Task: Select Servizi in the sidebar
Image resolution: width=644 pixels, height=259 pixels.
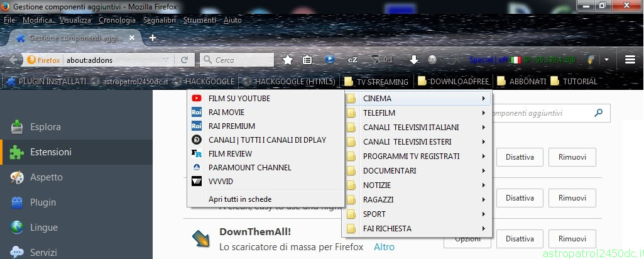Action: click(77, 252)
